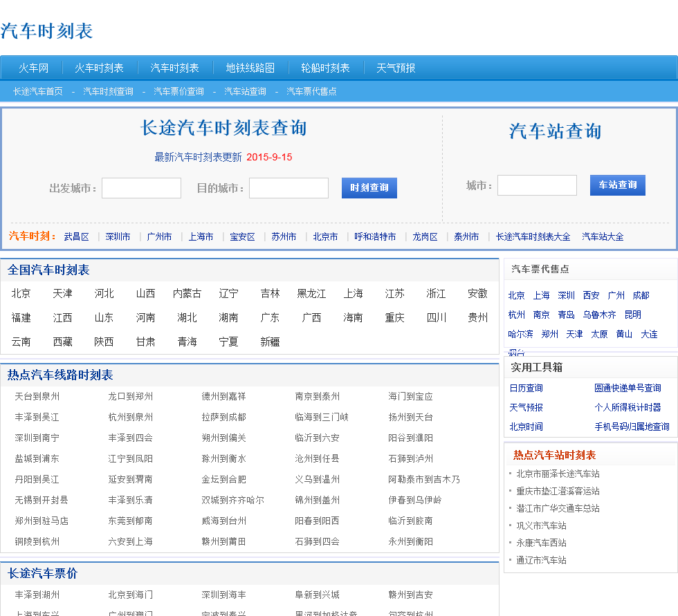Open the 阿勒泰市到吉木乃 route
Image resolution: width=678 pixels, height=616 pixels.
coord(423,479)
